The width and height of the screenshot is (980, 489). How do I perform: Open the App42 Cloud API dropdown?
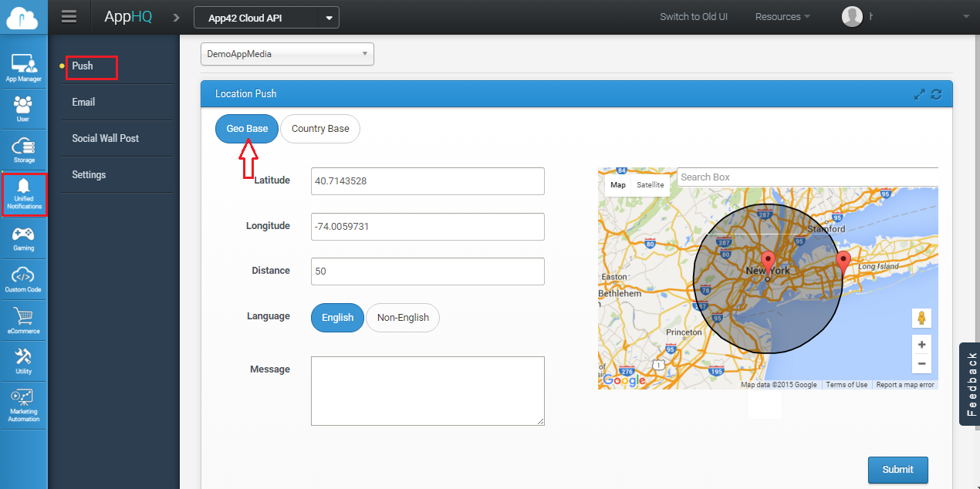click(329, 18)
